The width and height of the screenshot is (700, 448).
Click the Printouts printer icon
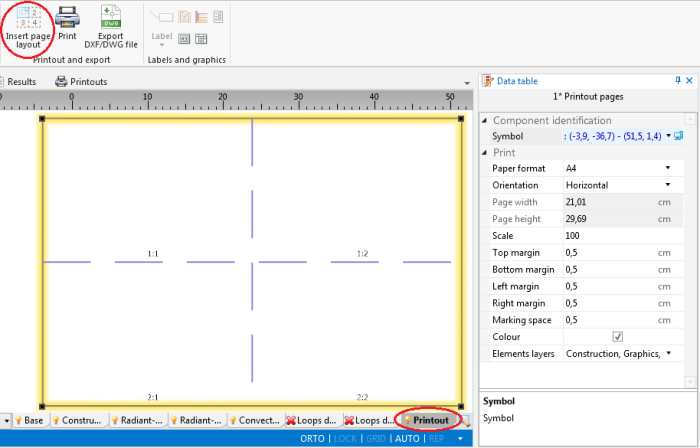(x=61, y=82)
